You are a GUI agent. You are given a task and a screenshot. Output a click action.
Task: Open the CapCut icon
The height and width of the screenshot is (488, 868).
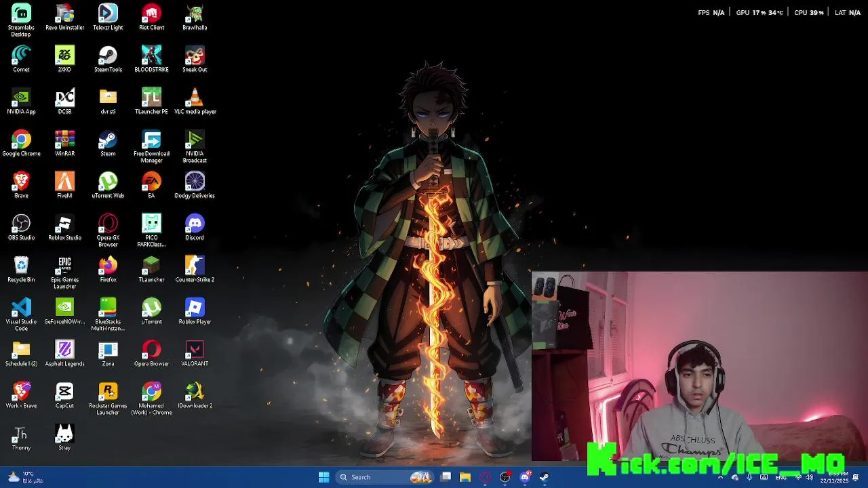coord(64,396)
